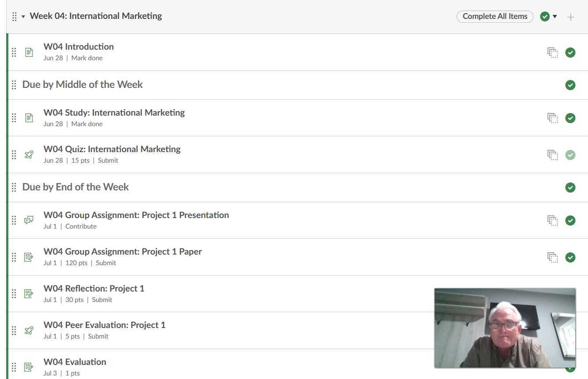
Task: Click the duplicate icon for W04 Quiz
Action: (552, 155)
